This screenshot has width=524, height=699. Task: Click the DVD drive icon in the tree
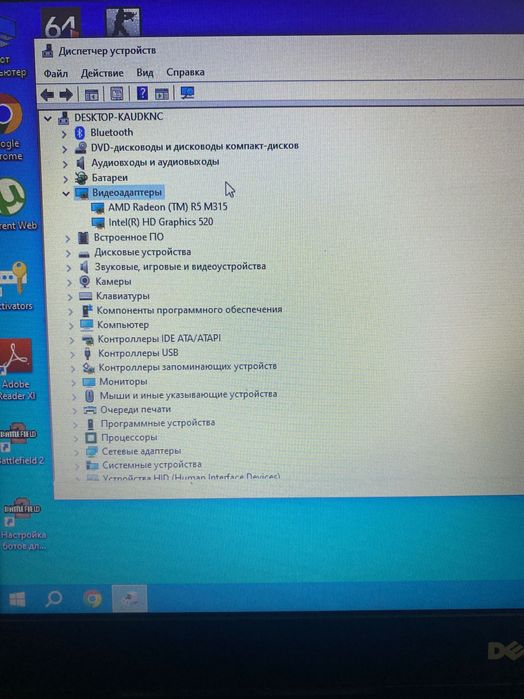tap(81, 148)
